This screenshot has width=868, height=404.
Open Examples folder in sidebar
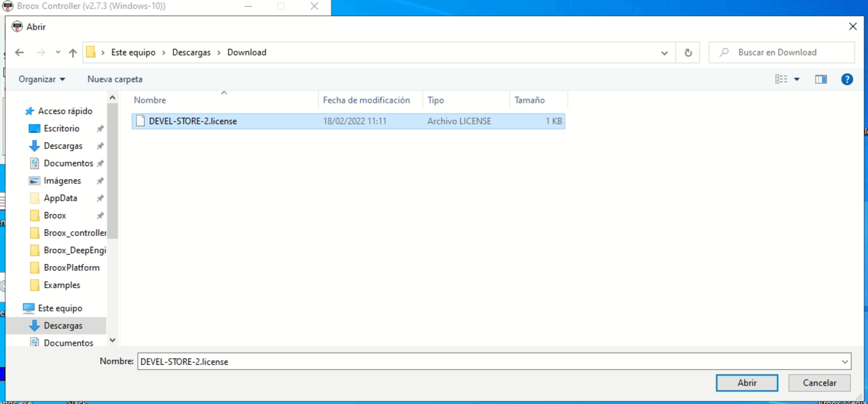62,285
